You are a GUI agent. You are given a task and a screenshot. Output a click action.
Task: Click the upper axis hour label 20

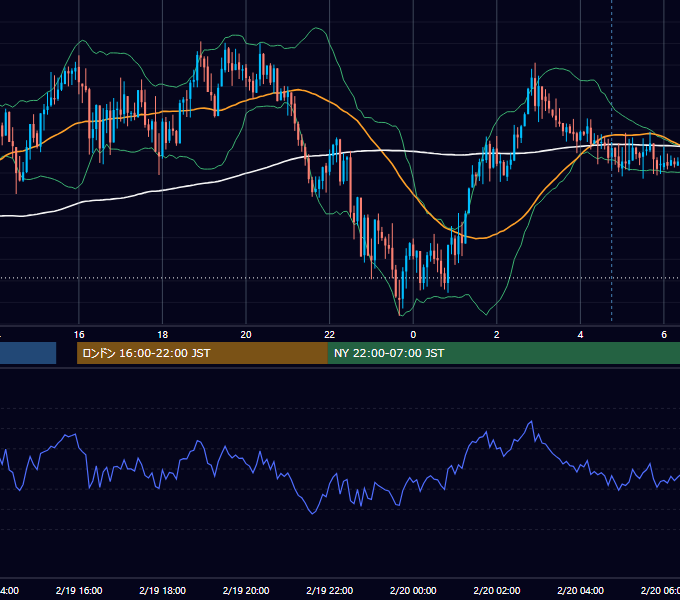pos(246,335)
